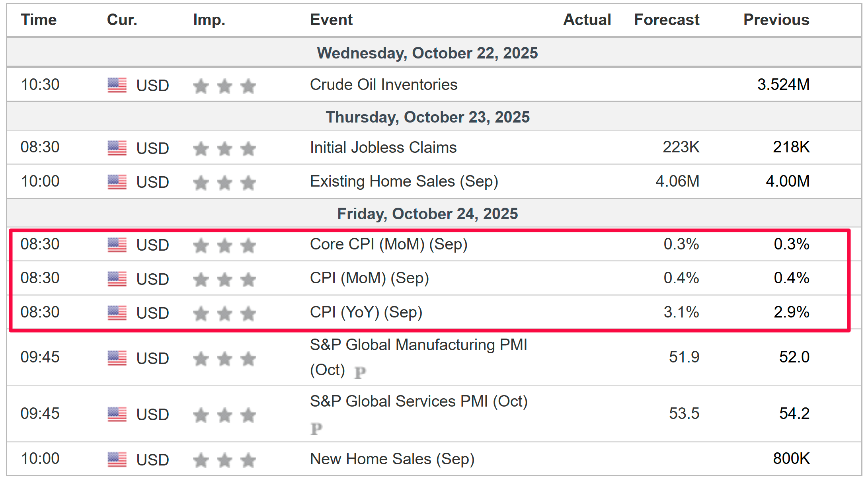
Task: Click the US flag in Initial Jobless Claims row
Action: pyautogui.click(x=117, y=148)
